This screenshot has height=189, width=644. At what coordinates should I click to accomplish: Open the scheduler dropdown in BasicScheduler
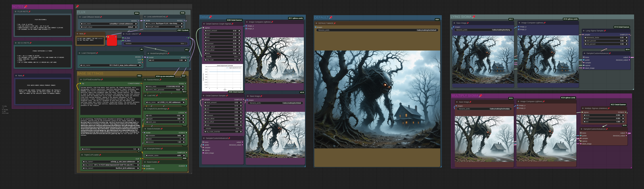click(165, 136)
